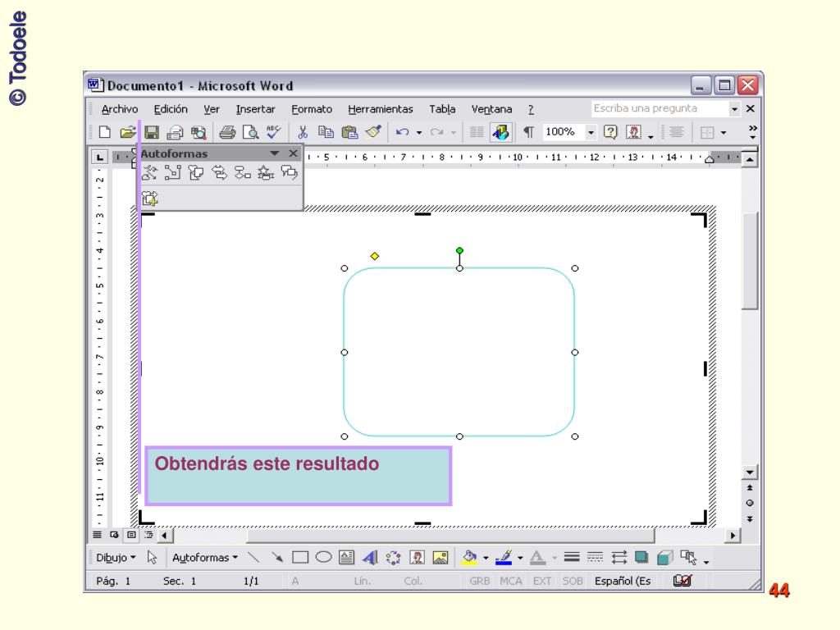Print the document with printer icon
840x630 pixels.
coord(227,132)
